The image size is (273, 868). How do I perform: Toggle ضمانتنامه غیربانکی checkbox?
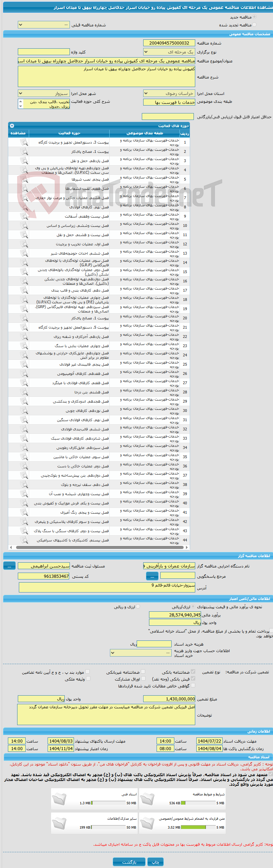[143, 672]
